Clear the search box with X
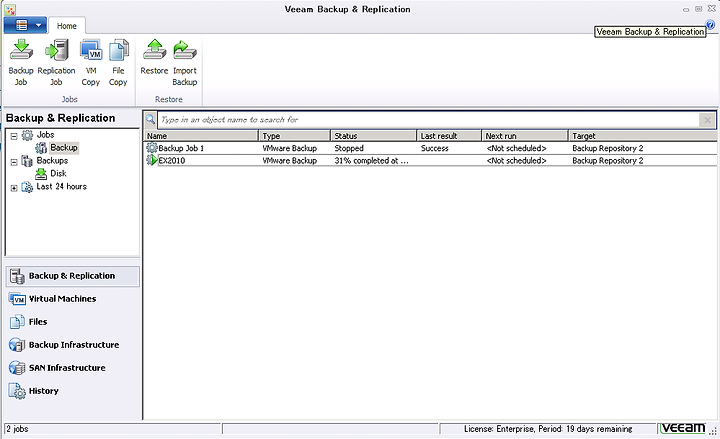Image resolution: width=720 pixels, height=439 pixels. [707, 120]
